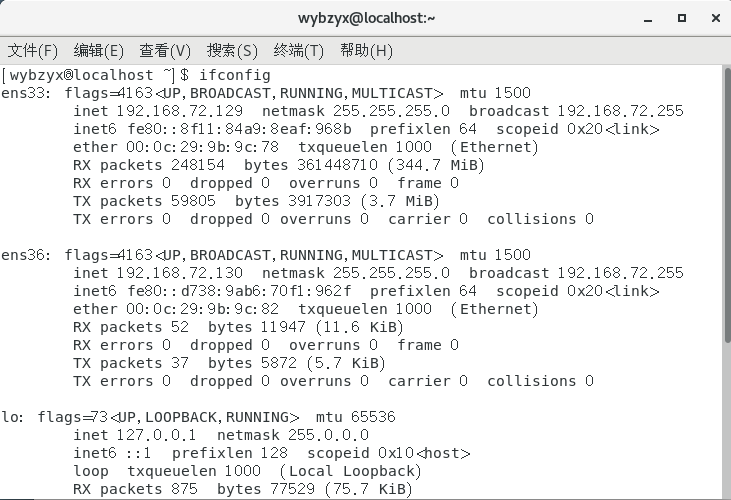Open the 终端(T) menu
This screenshot has height=500, width=731.
pos(298,50)
